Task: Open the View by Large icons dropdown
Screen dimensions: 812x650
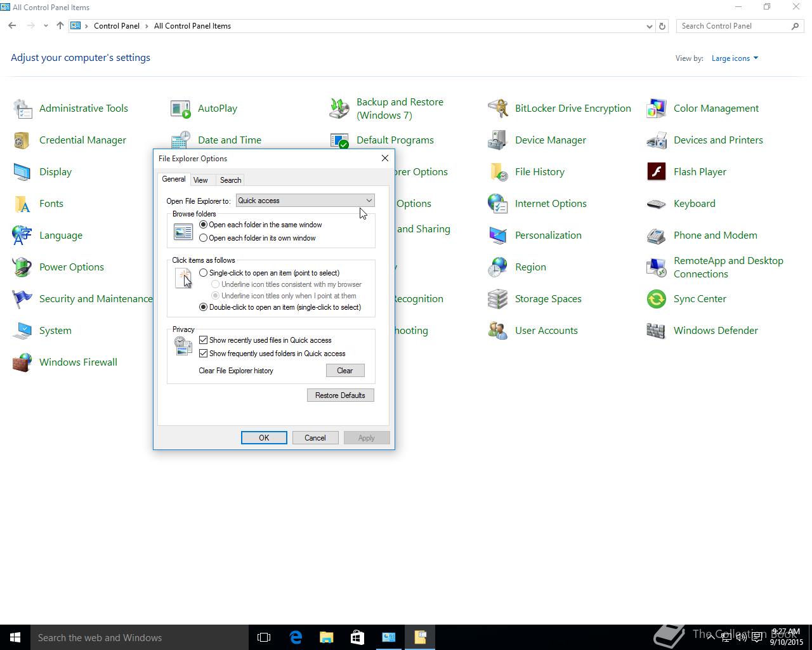Action: 735,58
